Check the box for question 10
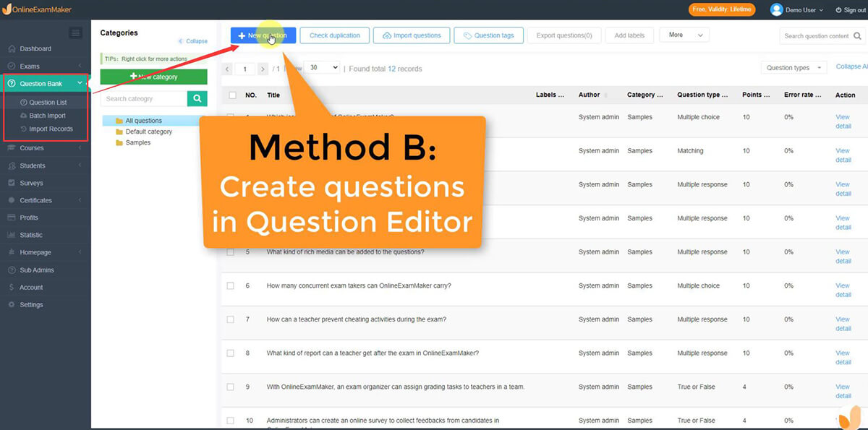Screen dimensions: 868x430 click(231, 421)
